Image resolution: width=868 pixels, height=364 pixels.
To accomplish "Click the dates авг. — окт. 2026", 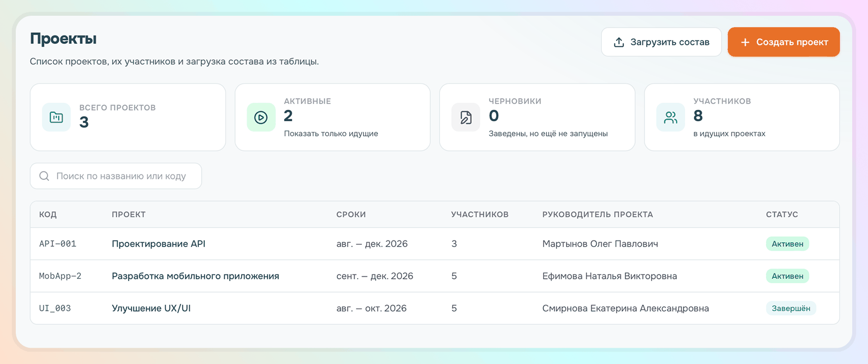I will tap(371, 308).
